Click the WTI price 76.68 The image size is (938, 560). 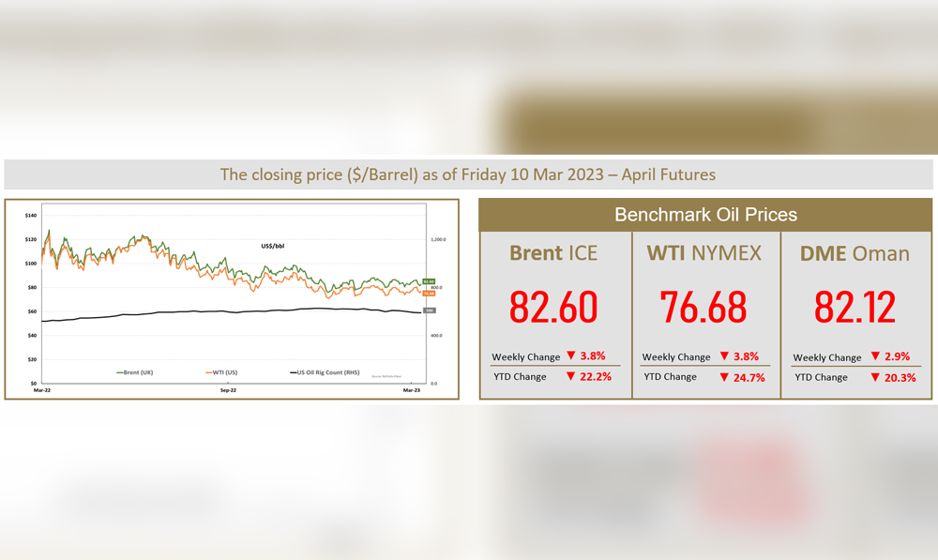coord(704,307)
